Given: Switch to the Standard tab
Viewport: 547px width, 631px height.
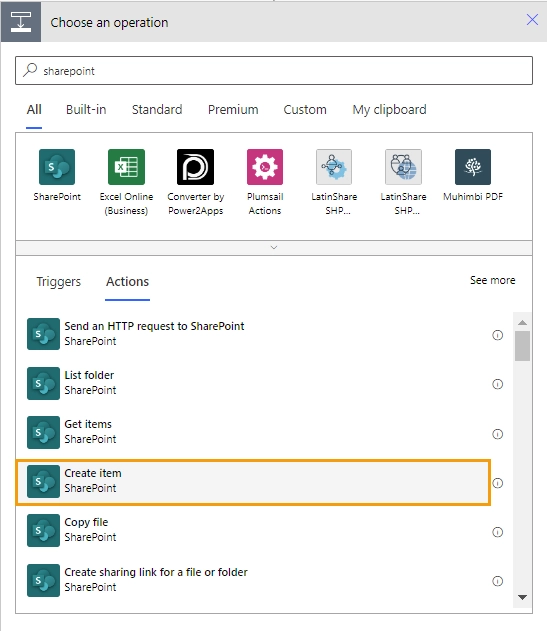Looking at the screenshot, I should [x=157, y=109].
